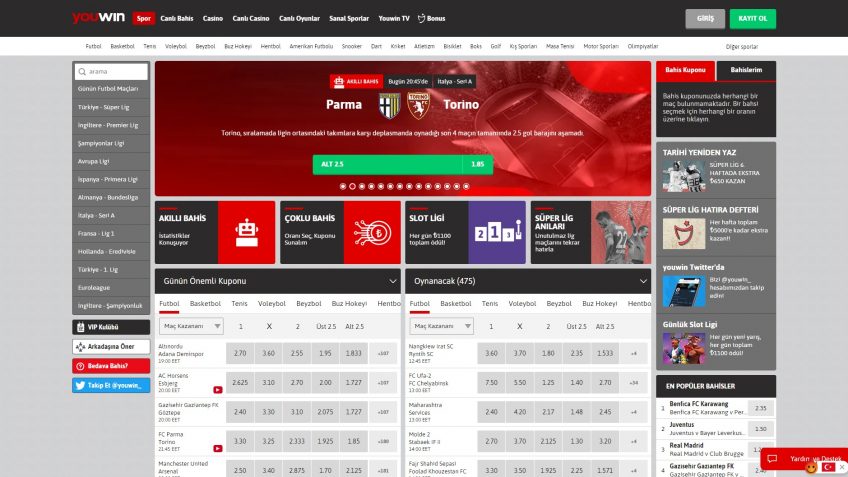
Task: Click the live stream icon for FC Parma match
Action: click(x=217, y=448)
